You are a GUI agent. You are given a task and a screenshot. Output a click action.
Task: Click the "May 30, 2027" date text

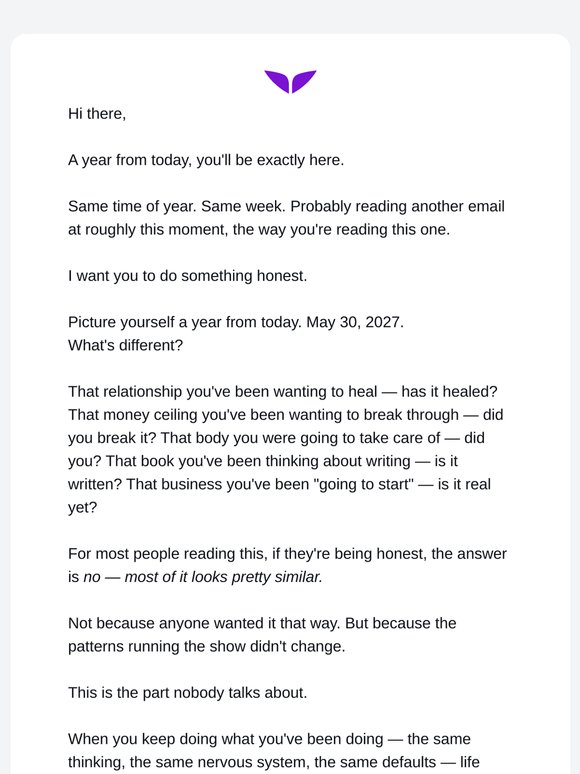point(355,322)
